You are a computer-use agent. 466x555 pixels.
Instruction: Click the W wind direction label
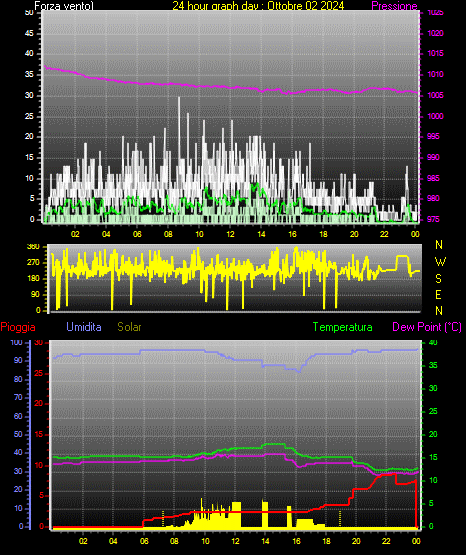[x=440, y=262]
